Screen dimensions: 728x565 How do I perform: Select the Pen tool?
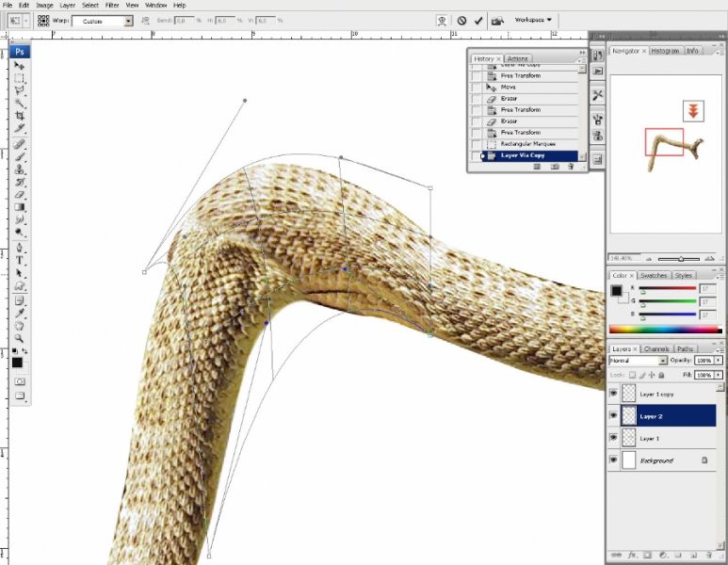[19, 248]
